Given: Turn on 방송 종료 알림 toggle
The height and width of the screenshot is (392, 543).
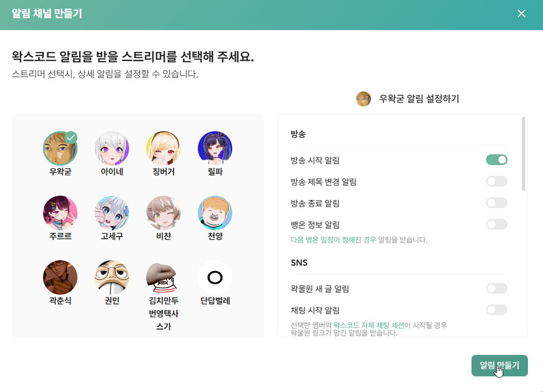Looking at the screenshot, I should point(497,203).
